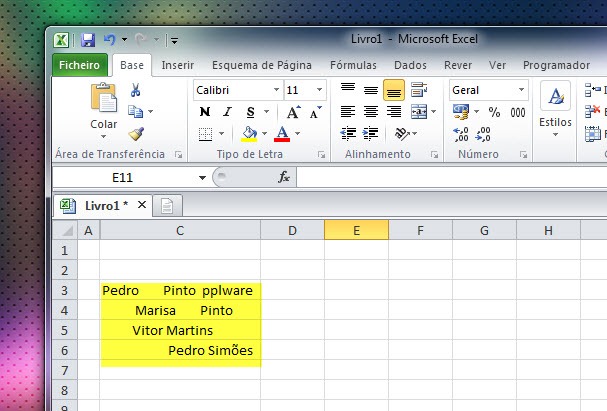Open the Undo history dropdown arrow
The image size is (607, 411).
124,39
